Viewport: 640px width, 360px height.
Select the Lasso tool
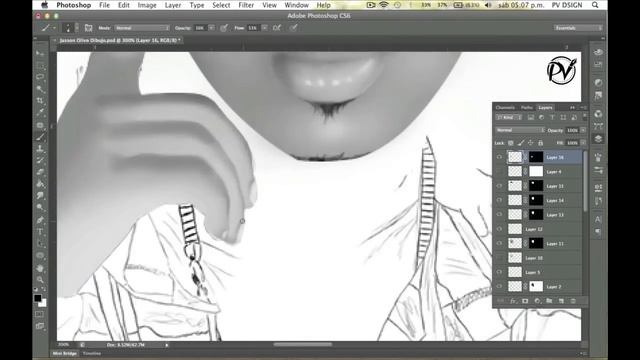[x=40, y=77]
